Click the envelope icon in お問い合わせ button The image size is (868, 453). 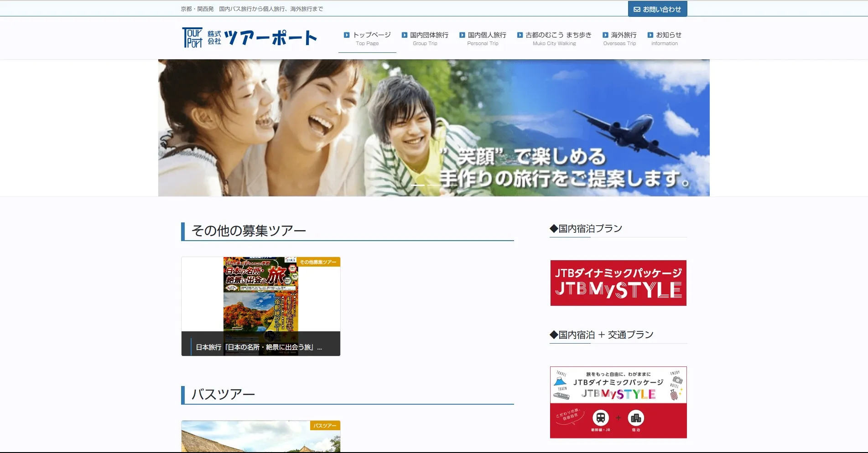coord(637,10)
